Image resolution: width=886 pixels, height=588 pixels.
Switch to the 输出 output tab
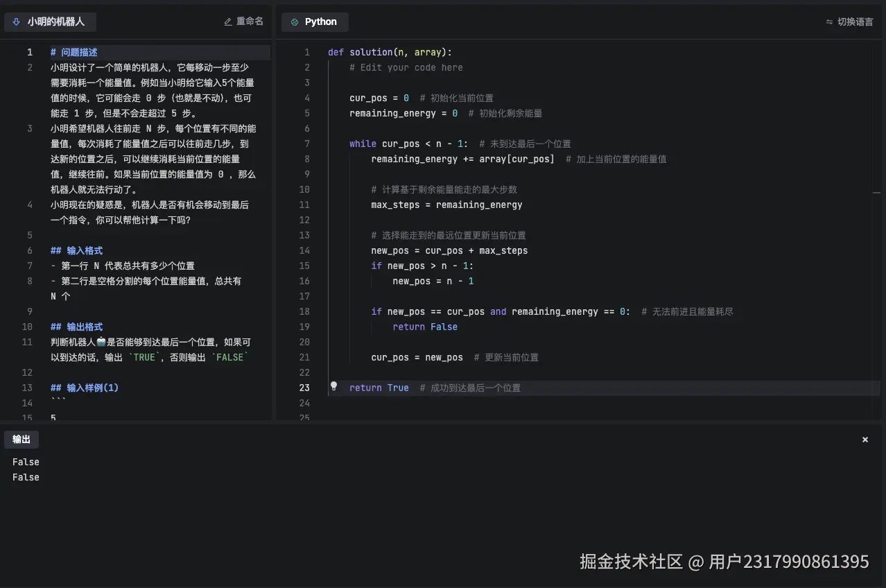coord(21,439)
